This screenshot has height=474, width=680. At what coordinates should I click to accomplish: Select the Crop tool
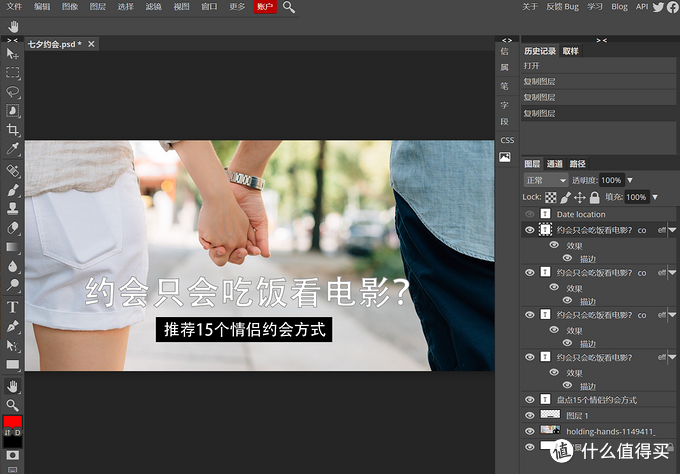(13, 130)
